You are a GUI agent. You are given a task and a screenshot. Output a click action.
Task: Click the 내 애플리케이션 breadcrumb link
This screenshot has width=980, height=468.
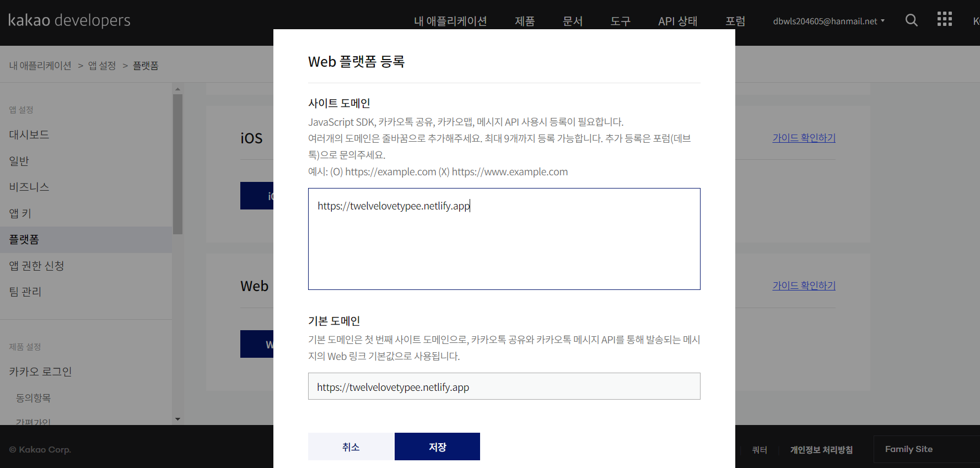click(40, 66)
